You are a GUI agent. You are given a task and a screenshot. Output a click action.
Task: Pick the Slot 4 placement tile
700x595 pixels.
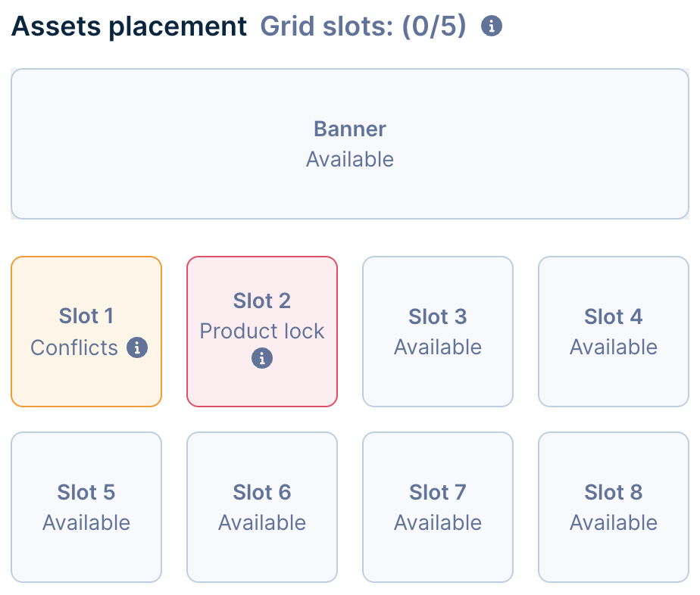coord(614,332)
